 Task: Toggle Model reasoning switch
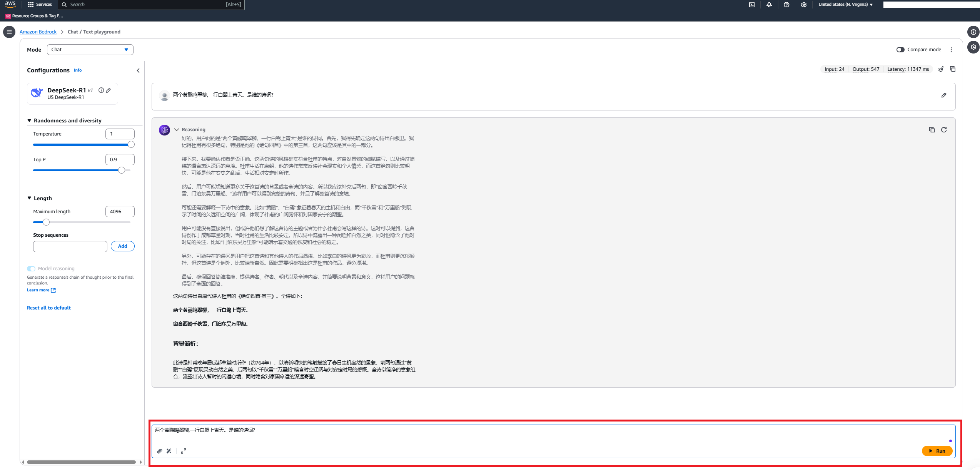31,269
